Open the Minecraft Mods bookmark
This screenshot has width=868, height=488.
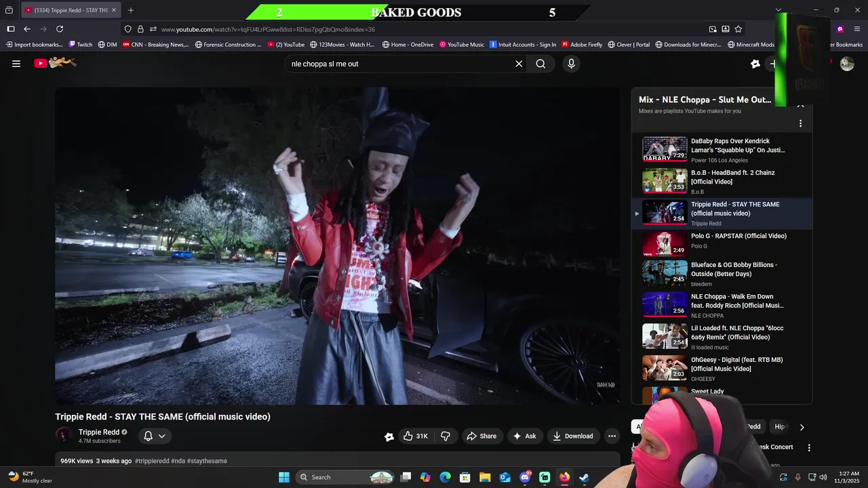pos(751,45)
